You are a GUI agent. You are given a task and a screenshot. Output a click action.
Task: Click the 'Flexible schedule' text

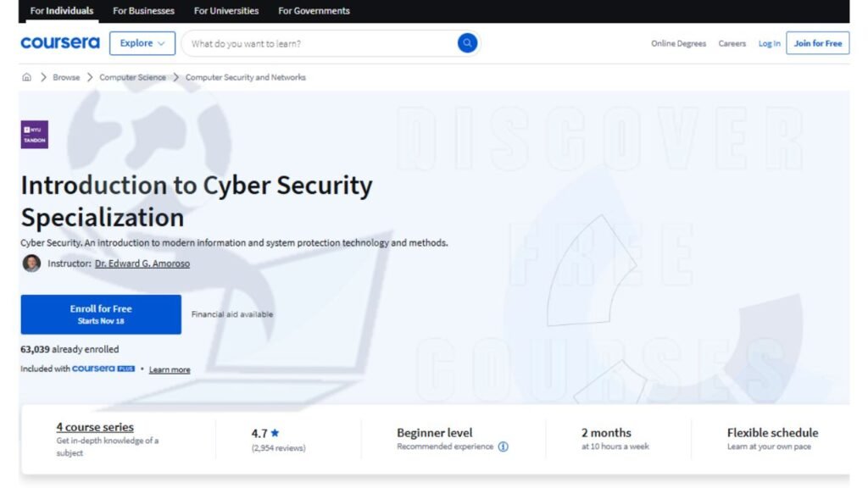pyautogui.click(x=772, y=432)
